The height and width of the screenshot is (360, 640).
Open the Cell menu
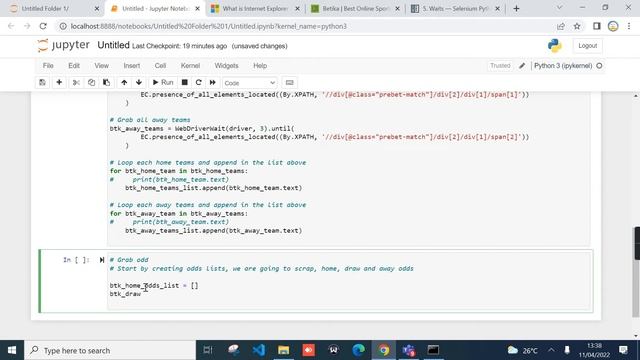(x=160, y=66)
